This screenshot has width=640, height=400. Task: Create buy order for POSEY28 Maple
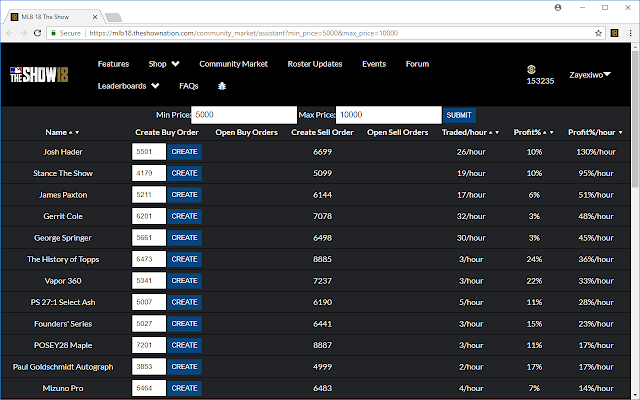click(x=184, y=345)
